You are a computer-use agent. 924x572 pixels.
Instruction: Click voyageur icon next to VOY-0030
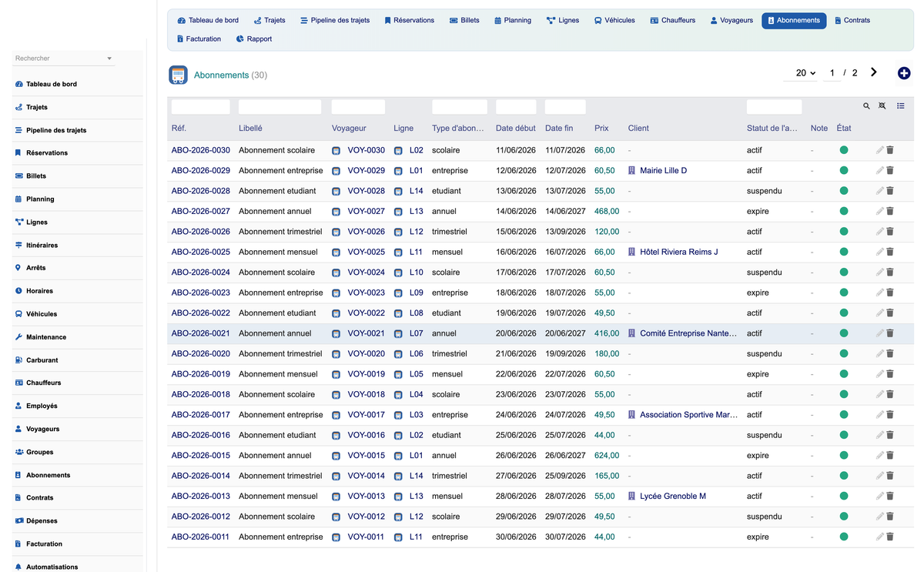click(336, 151)
